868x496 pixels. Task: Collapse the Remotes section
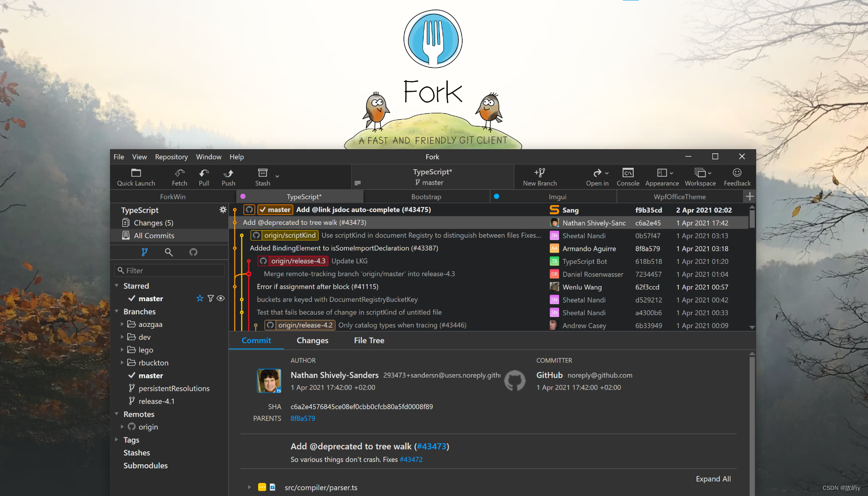pos(116,414)
